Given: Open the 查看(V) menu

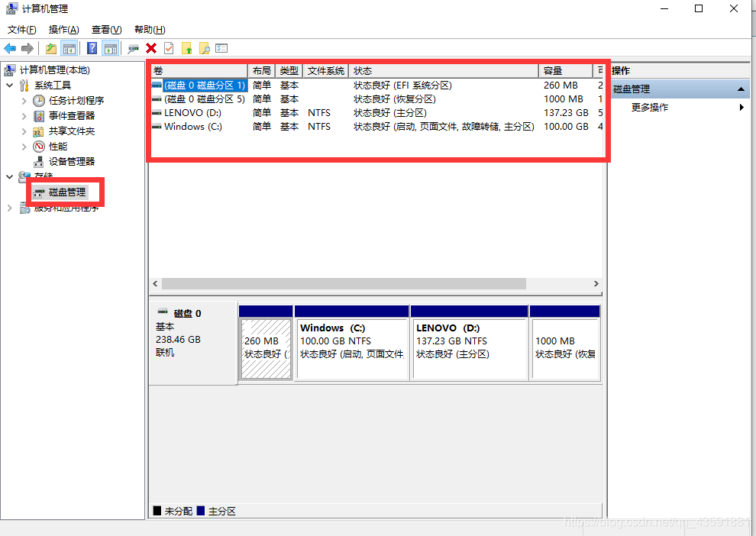Looking at the screenshot, I should coord(107,30).
